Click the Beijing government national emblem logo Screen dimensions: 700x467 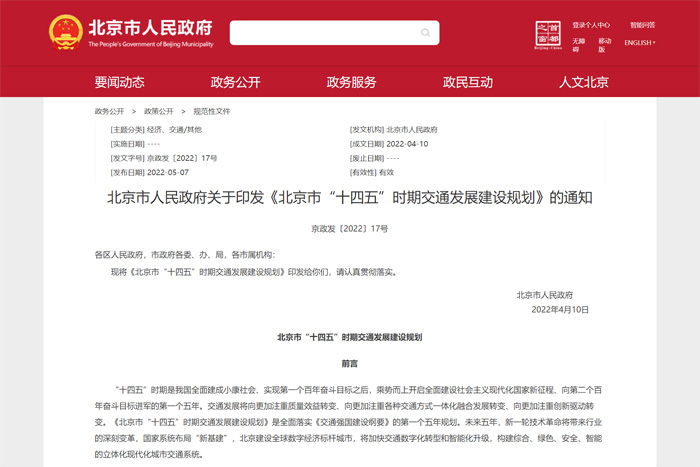[x=66, y=33]
